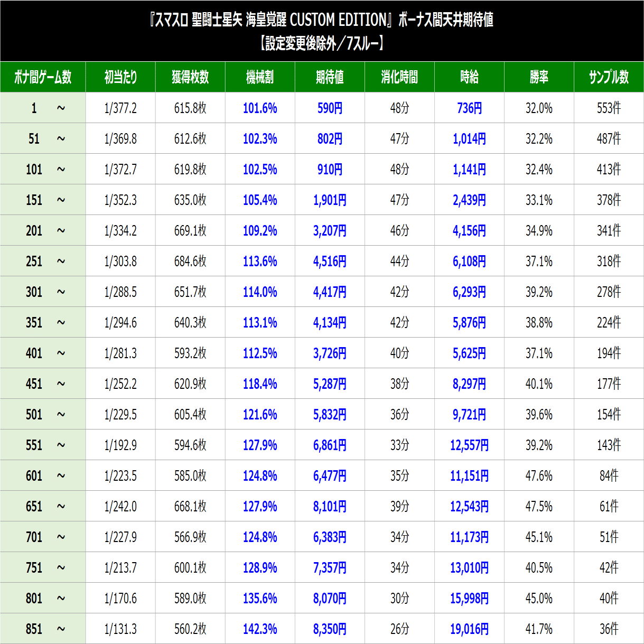Image resolution: width=644 pixels, height=644 pixels.
Task: Click the 501 ~ game range row label
Action: 43,414
